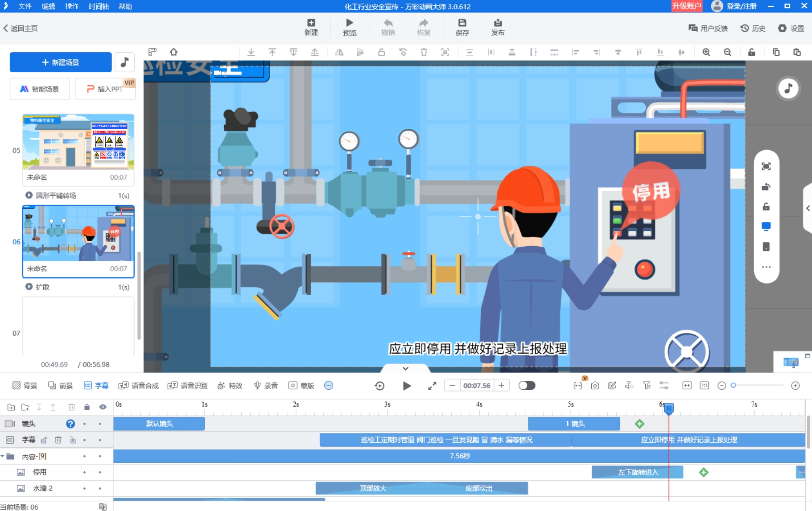
Task: Click fullscreen expand icon next to play
Action: pos(432,386)
